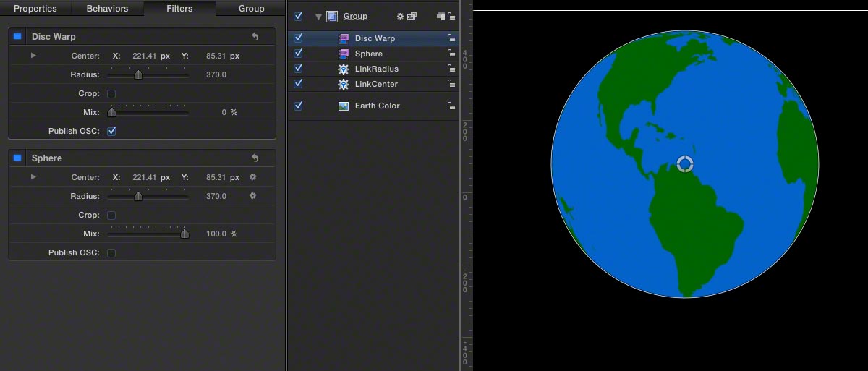Click the Disc Warp Radius value 370.0
The image size is (868, 371).
[216, 74]
